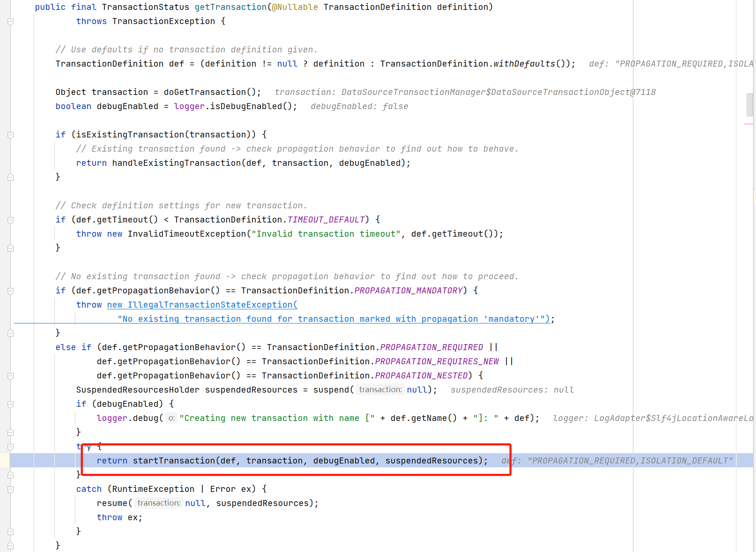Click the 'Invalid transaction timeout' string literal
Image resolution: width=756 pixels, height=552 pixels.
pos(326,234)
